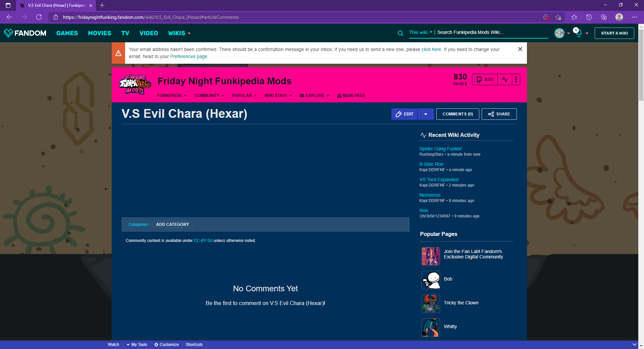Open wiki activity pulse icon
This screenshot has width=644, height=349.
click(x=505, y=80)
